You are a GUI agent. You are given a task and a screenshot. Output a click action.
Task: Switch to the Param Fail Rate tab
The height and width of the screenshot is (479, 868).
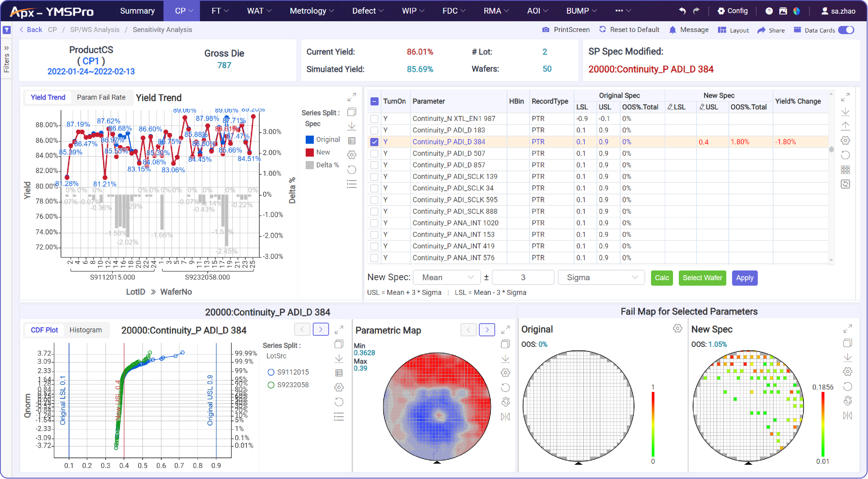click(x=101, y=97)
